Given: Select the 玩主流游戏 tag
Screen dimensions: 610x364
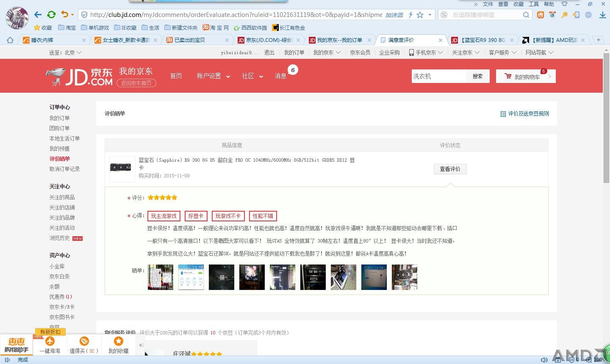Looking at the screenshot, I should click(164, 216).
